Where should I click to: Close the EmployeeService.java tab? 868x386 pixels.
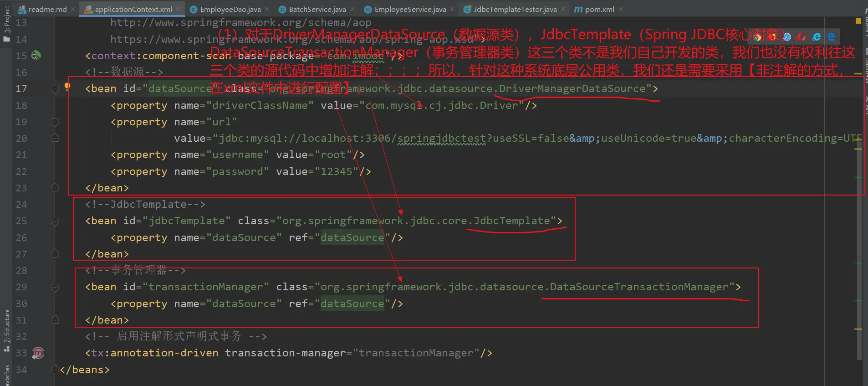click(452, 9)
